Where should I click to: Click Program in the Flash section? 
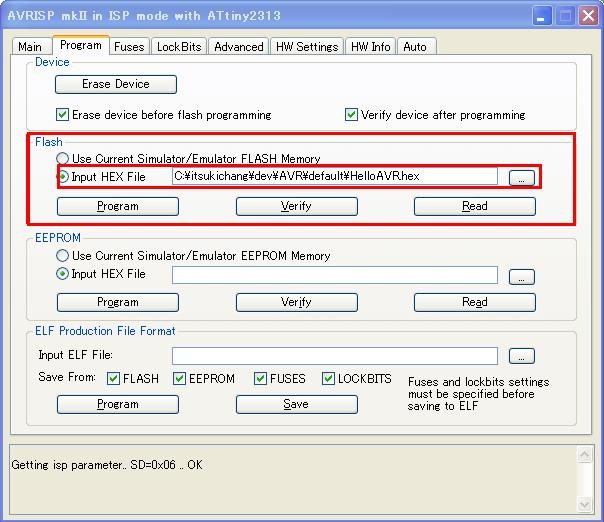click(118, 206)
